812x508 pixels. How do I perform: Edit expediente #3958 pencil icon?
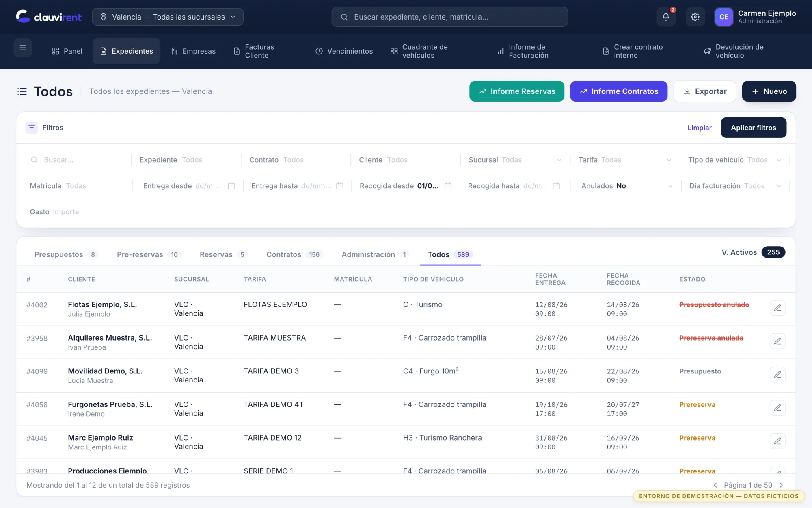click(x=777, y=341)
